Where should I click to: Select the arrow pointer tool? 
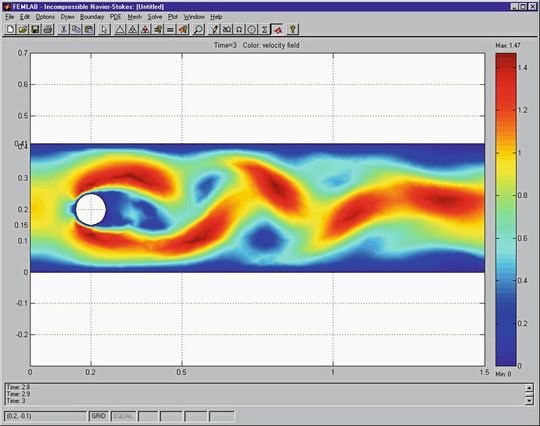(x=104, y=29)
